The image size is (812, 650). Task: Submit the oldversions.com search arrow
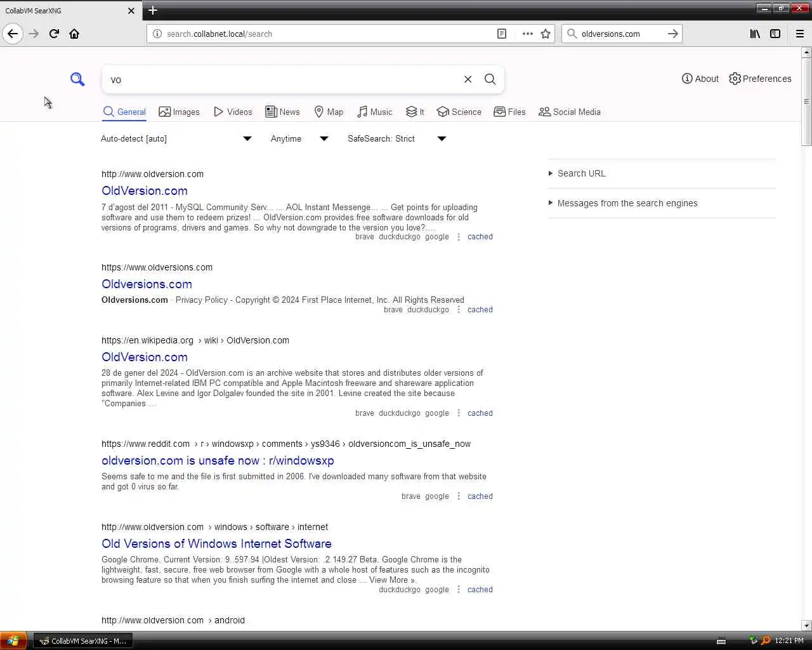[673, 34]
